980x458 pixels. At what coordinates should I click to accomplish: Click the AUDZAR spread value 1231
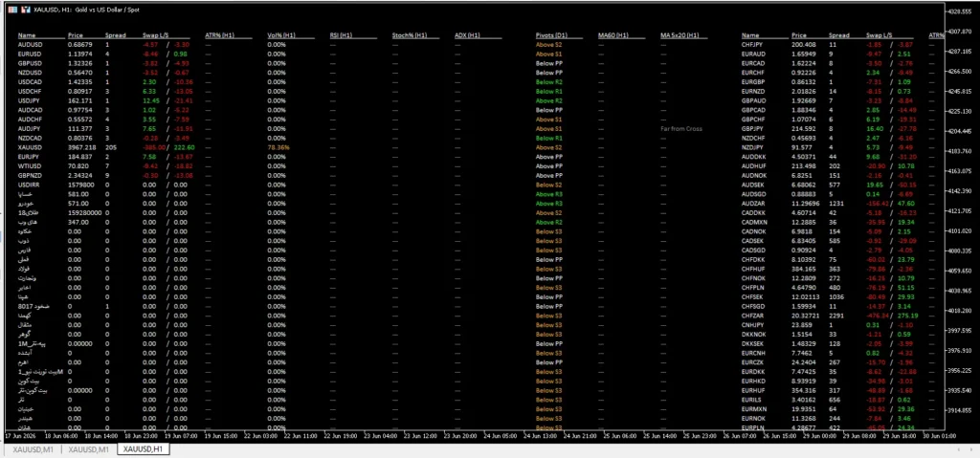pos(835,203)
